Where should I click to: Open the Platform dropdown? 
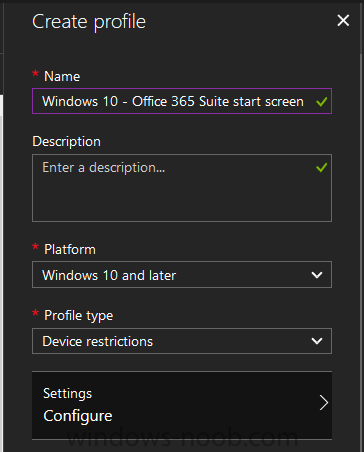point(182,275)
